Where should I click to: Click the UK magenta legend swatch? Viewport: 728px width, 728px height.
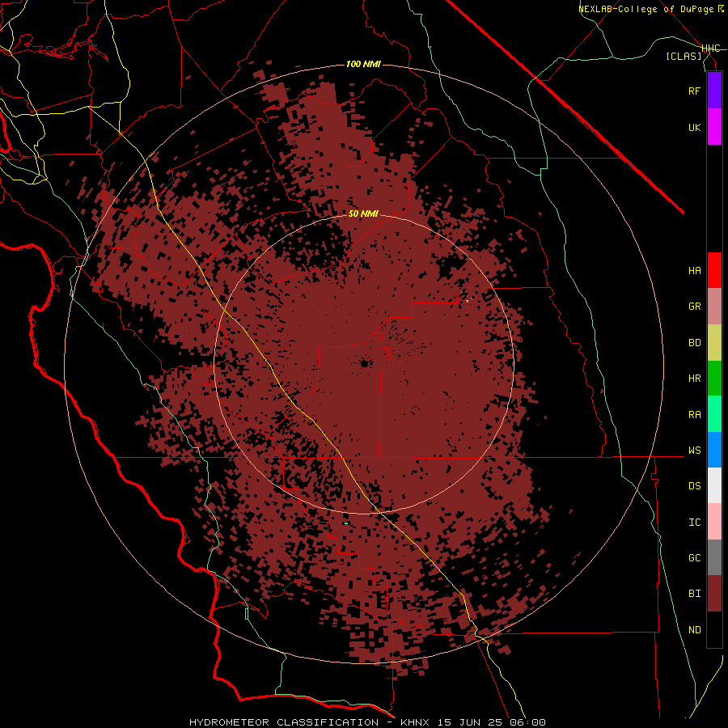click(x=714, y=127)
